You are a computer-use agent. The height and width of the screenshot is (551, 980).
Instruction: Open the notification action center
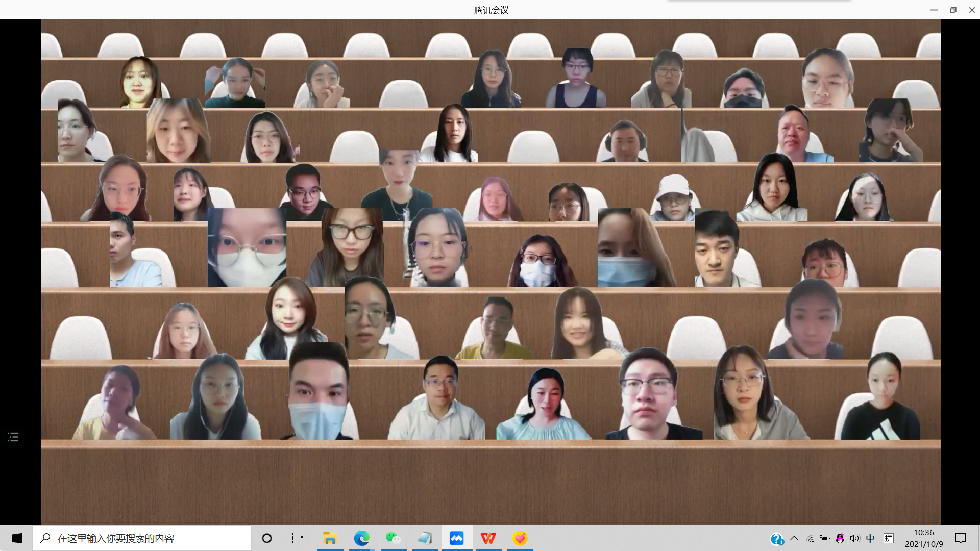pos(961,538)
